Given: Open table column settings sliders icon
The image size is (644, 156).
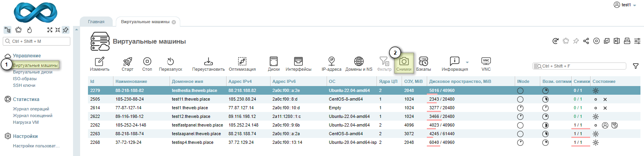Looking at the screenshot, I should click(x=637, y=41).
